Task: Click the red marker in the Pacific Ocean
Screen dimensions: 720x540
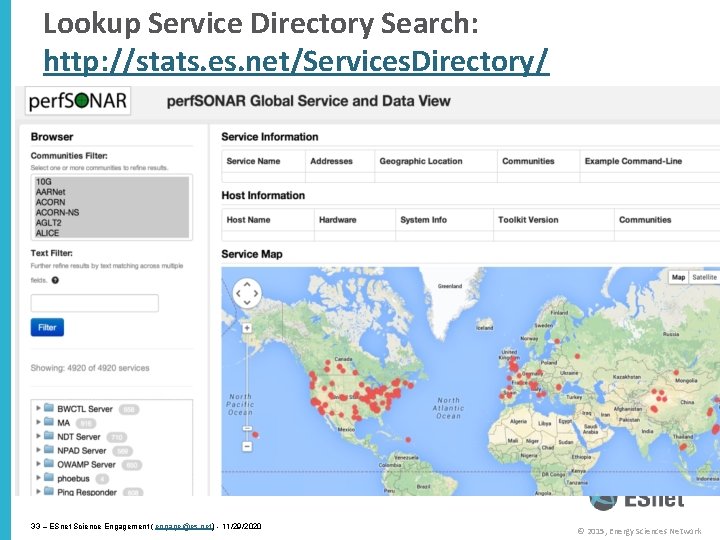Action: 255,434
